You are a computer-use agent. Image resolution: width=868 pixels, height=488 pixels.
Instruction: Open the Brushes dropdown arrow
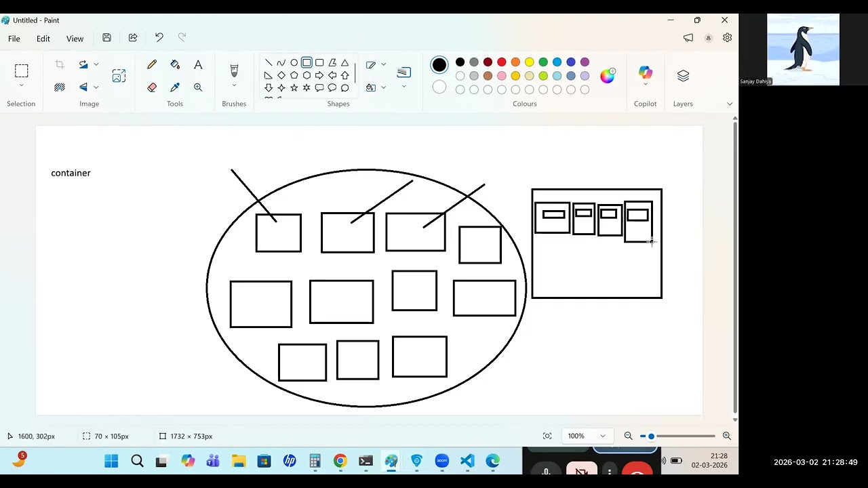(x=234, y=85)
